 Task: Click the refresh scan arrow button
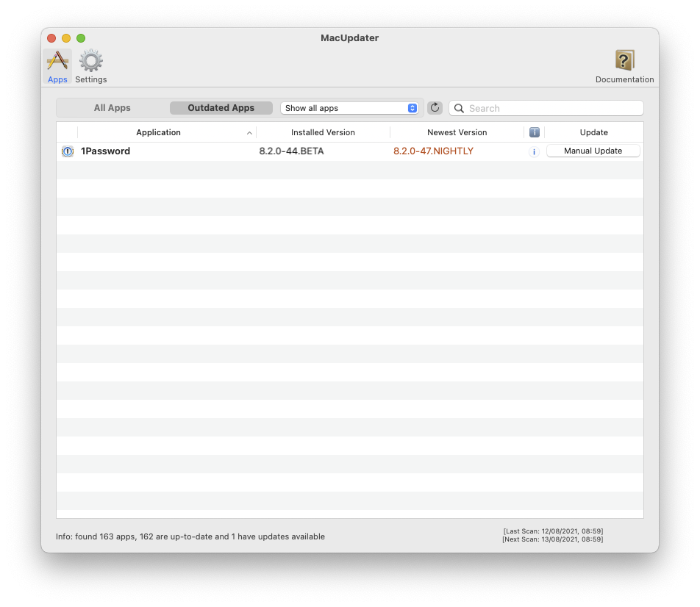(435, 108)
